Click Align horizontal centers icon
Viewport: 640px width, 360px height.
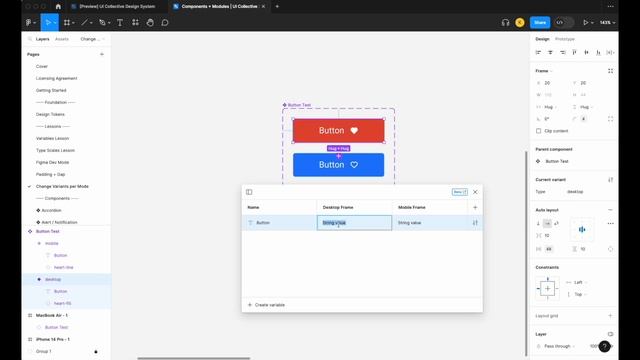click(x=550, y=52)
